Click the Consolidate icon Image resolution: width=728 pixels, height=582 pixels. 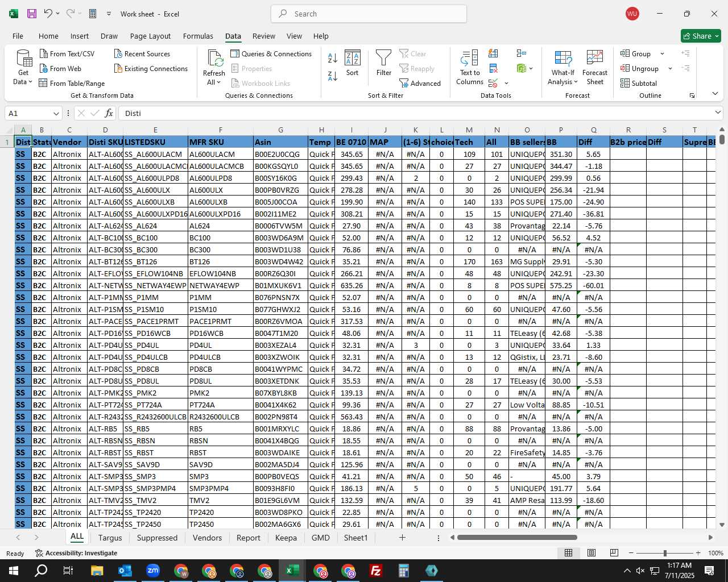[x=522, y=53]
